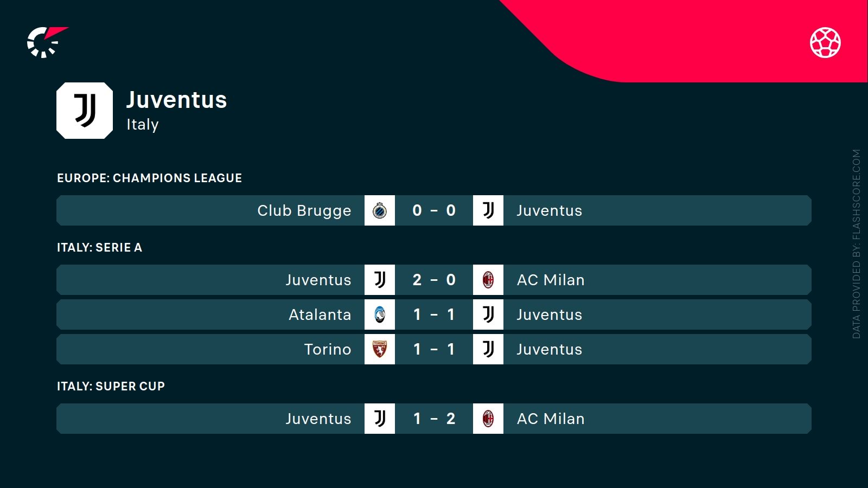
Task: Click the 2 - 0 score against AC Milan
Action: (x=434, y=280)
